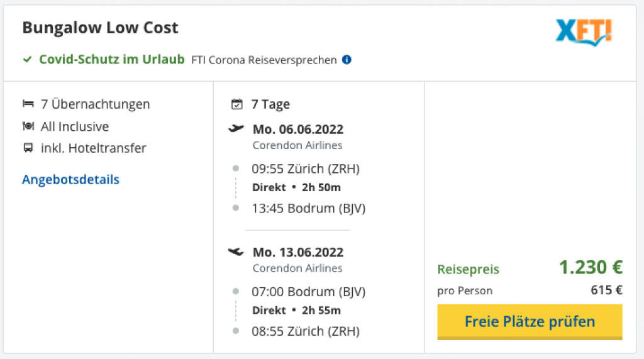Click the green Covid-Schutz checkmark icon
Viewport: 644px width, 359px height.
click(x=28, y=60)
